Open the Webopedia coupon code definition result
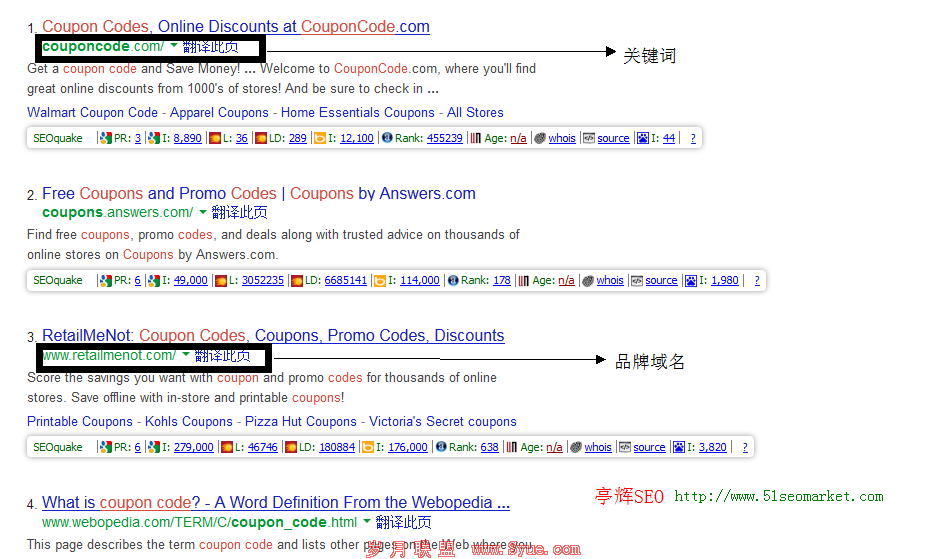Image resolution: width=944 pixels, height=559 pixels. 276,502
